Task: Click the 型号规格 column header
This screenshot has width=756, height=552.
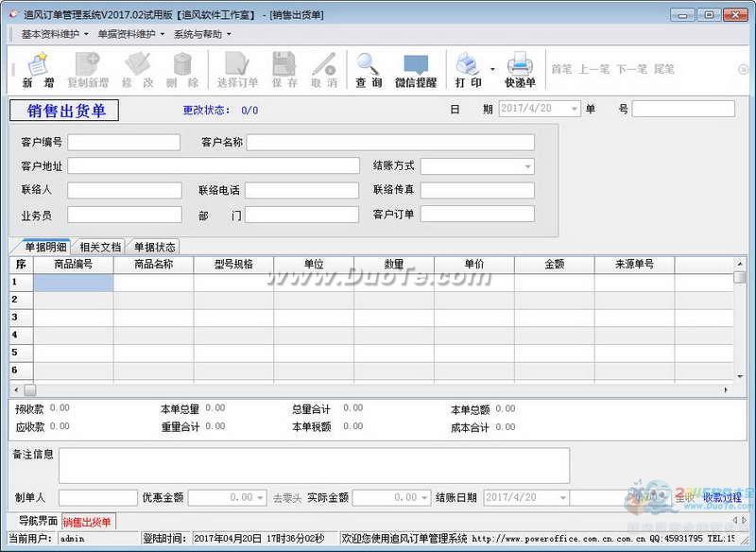Action: click(233, 265)
